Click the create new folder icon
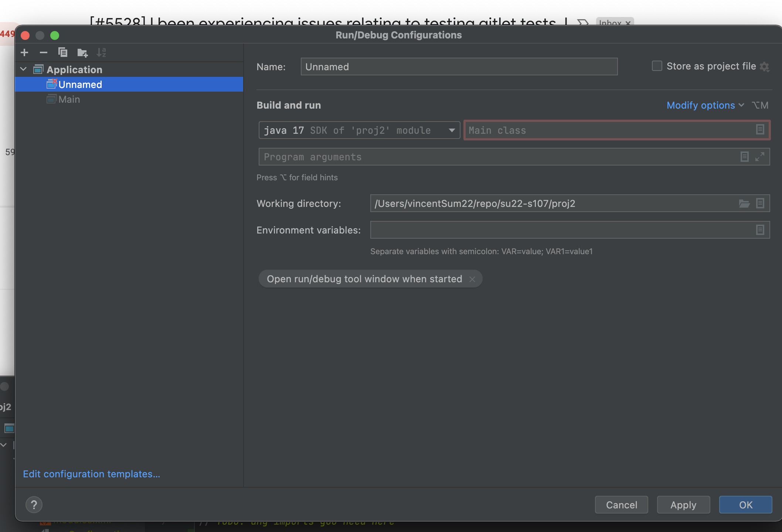The width and height of the screenshot is (782, 532). (82, 53)
